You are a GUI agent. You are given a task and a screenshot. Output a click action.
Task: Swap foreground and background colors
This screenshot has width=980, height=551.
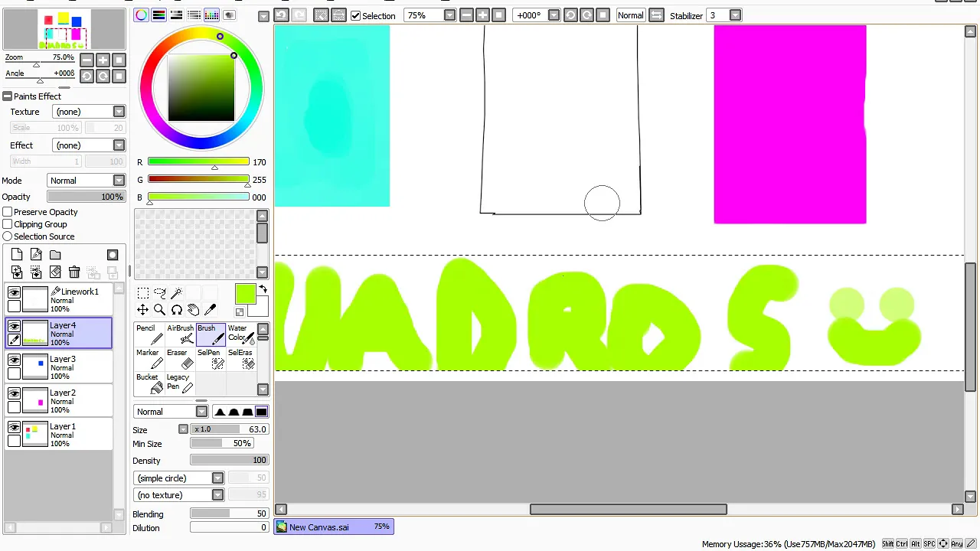263,289
